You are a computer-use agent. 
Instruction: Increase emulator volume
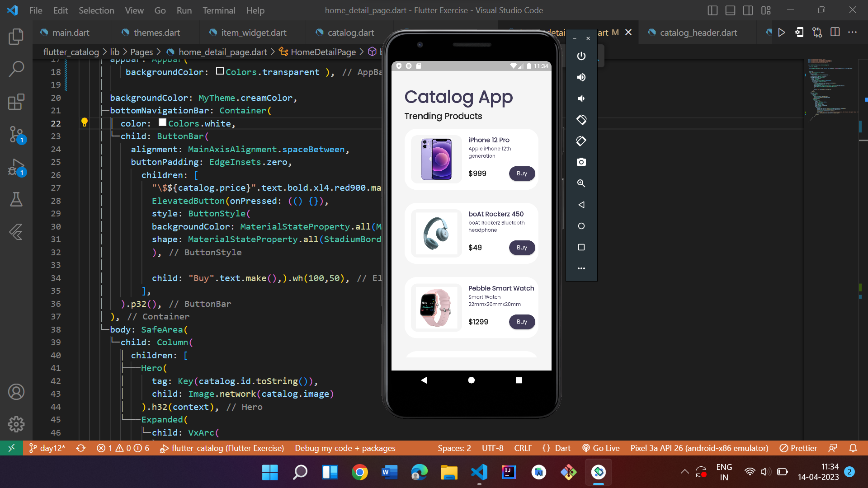point(581,77)
